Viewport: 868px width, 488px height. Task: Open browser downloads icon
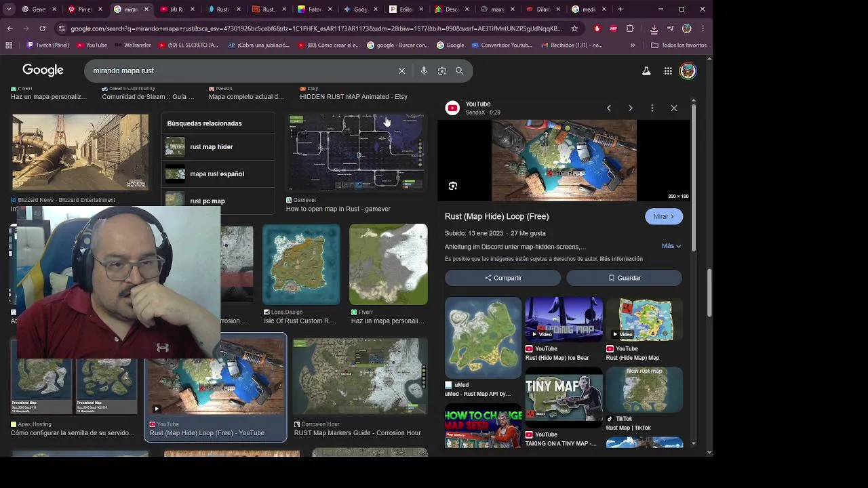pos(654,28)
